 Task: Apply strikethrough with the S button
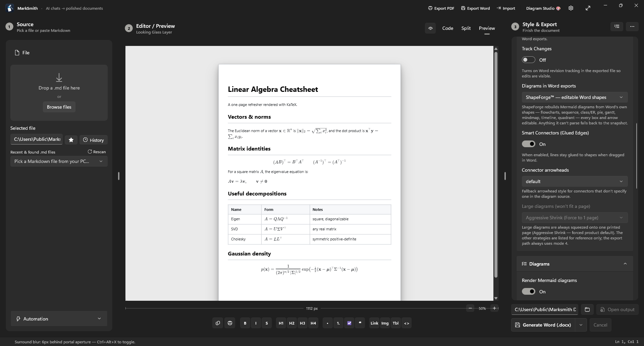click(x=267, y=323)
